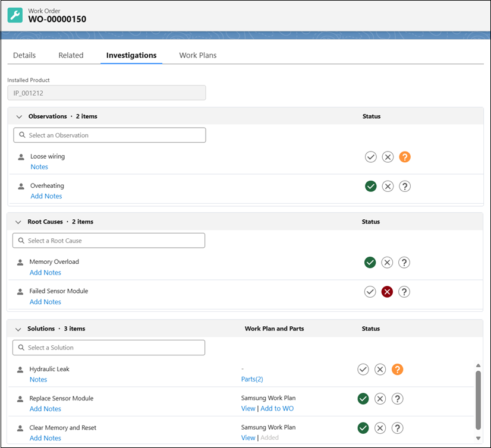Reject the Overheating observation
491x448 pixels.
coord(388,187)
